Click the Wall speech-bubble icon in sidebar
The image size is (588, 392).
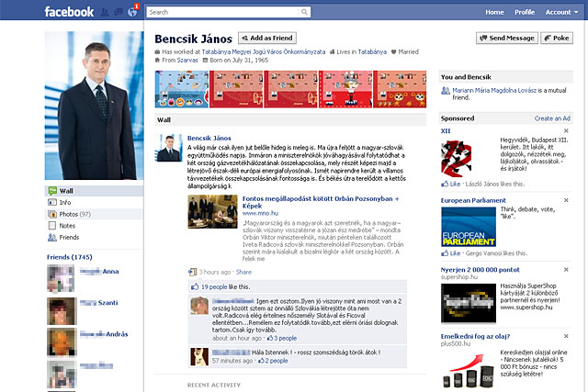click(52, 191)
